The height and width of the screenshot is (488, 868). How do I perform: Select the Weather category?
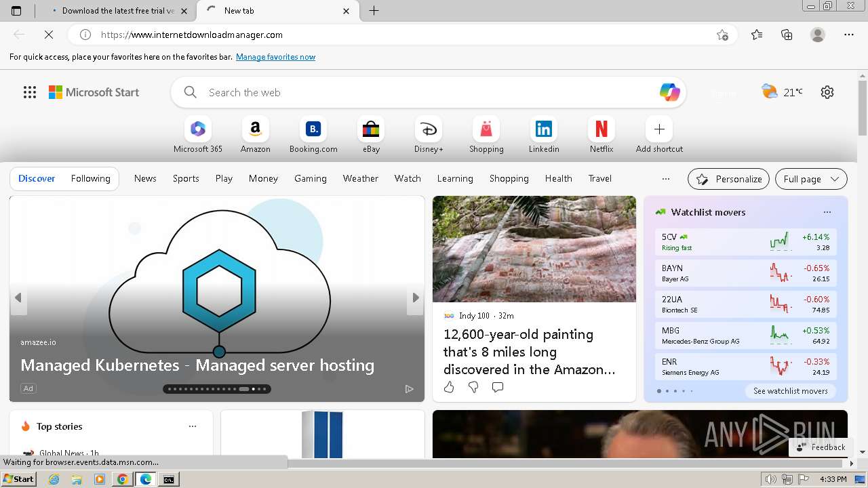[360, 178]
